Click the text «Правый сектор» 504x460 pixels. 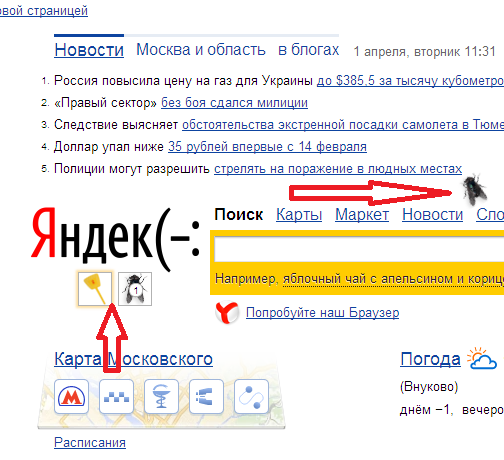(x=105, y=103)
